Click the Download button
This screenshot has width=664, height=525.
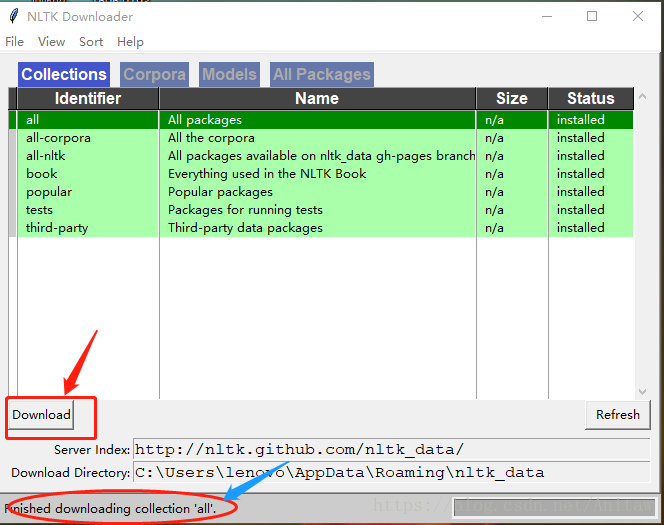pos(41,414)
